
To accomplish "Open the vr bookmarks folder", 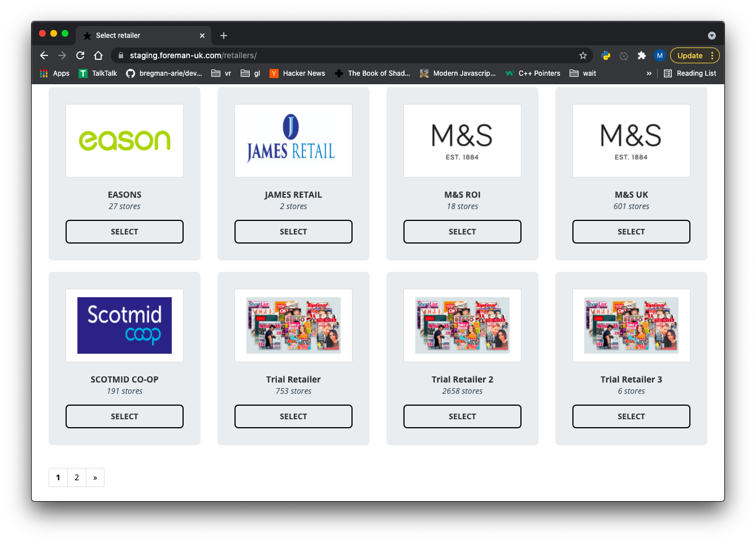I will pyautogui.click(x=221, y=73).
